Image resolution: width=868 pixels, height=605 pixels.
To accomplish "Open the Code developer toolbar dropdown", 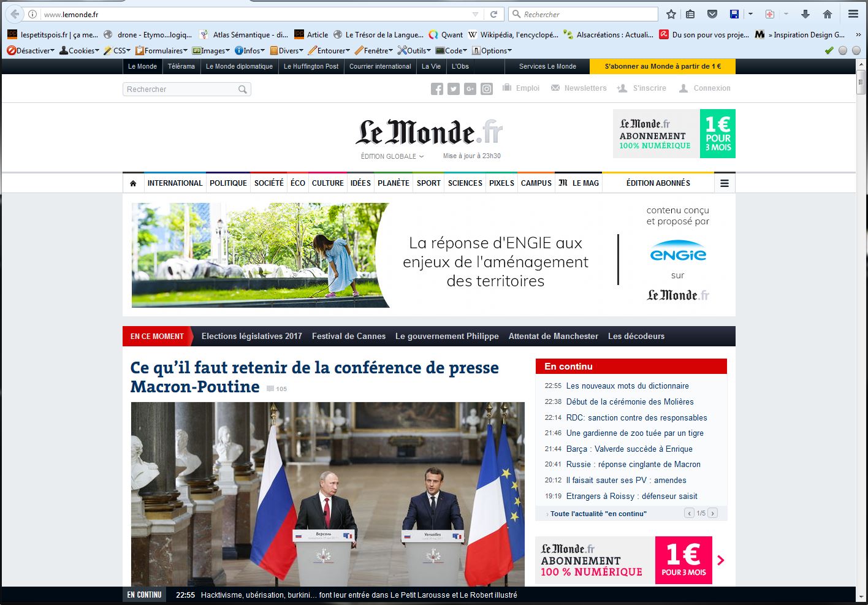I will 451,50.
